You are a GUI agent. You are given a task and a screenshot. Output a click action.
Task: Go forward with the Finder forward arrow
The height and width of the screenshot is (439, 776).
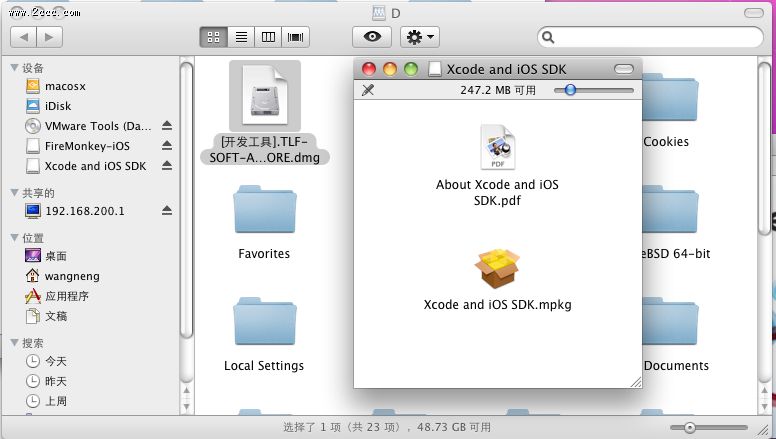click(49, 37)
